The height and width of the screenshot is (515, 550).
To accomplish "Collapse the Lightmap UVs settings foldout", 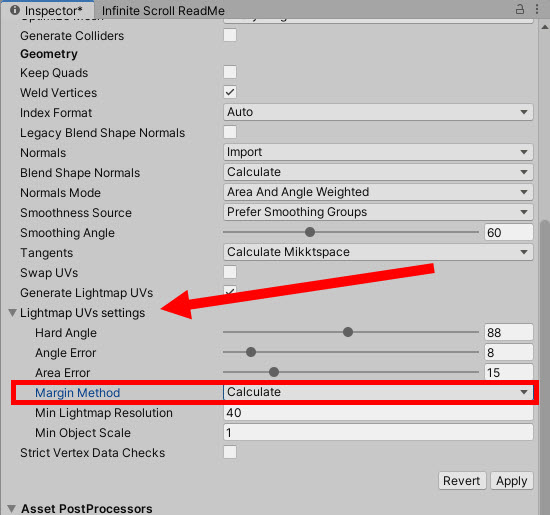I will [13, 313].
